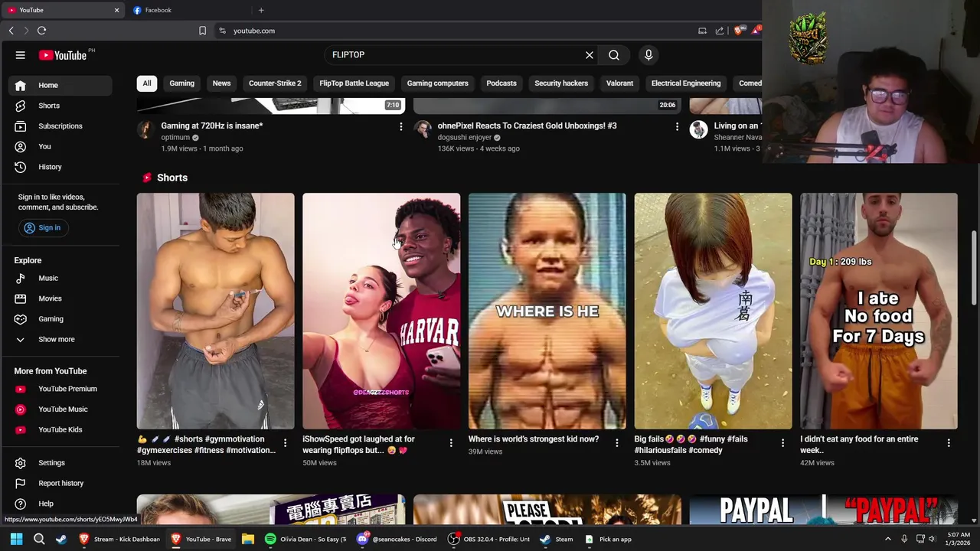This screenshot has height=551, width=980.
Task: Select the Electrical Engineering filter chip
Action: click(686, 83)
